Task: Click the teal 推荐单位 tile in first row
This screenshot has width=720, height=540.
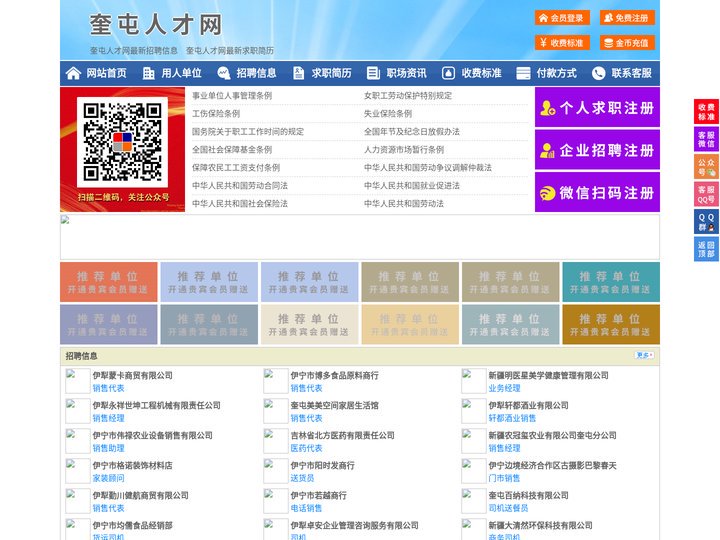Action: coord(611,282)
